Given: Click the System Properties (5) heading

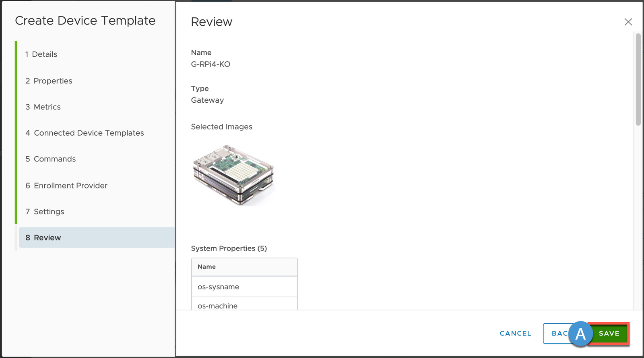Looking at the screenshot, I should click(229, 248).
